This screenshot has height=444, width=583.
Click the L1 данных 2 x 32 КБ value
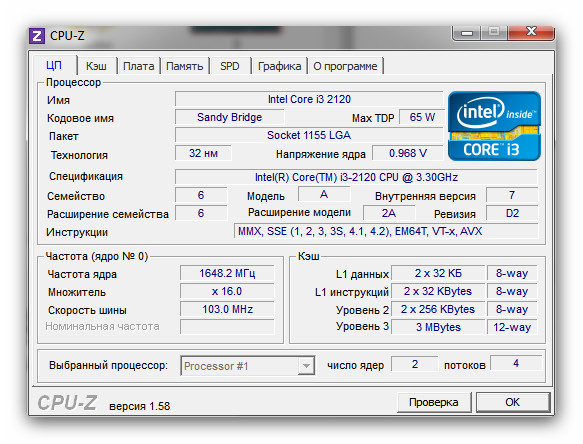pyautogui.click(x=438, y=273)
